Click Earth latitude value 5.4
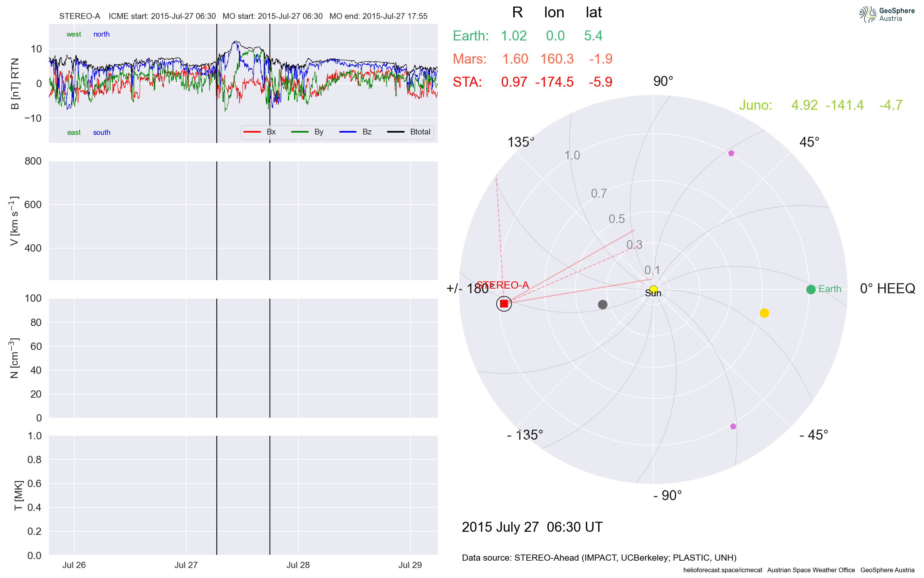This screenshot has width=924, height=578. [593, 36]
